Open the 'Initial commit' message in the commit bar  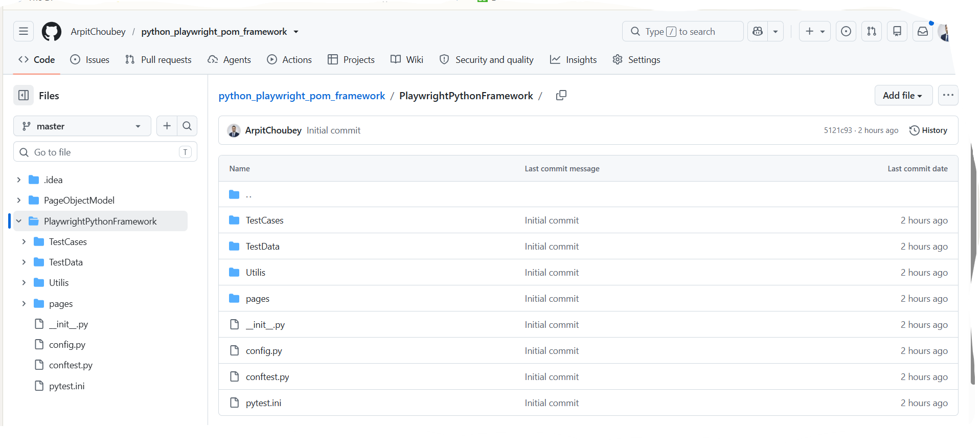point(333,130)
